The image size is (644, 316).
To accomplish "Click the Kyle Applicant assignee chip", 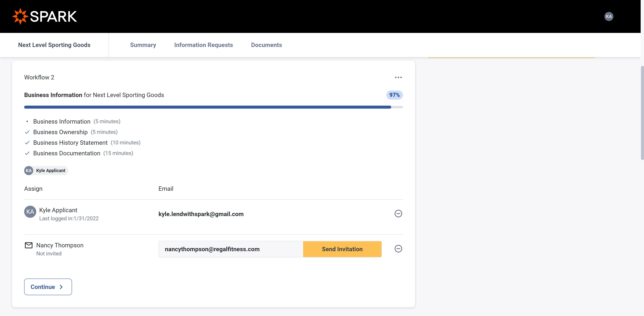I will pyautogui.click(x=46, y=171).
